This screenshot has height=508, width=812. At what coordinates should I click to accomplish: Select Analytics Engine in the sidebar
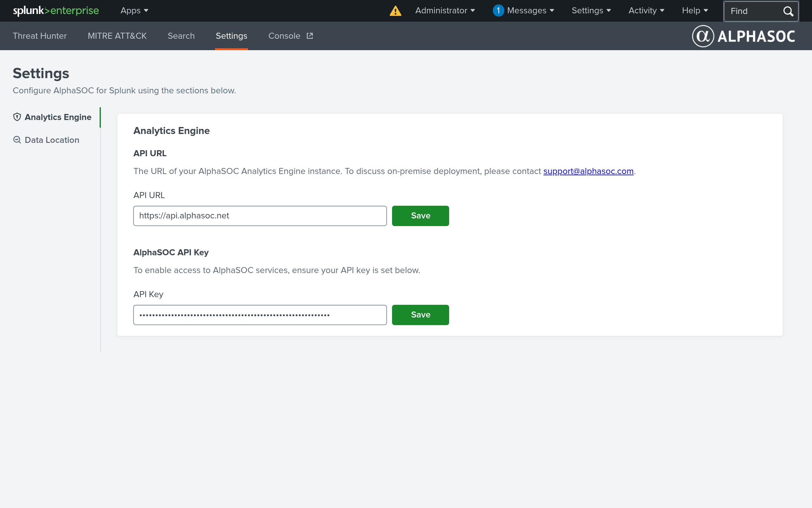click(x=52, y=117)
